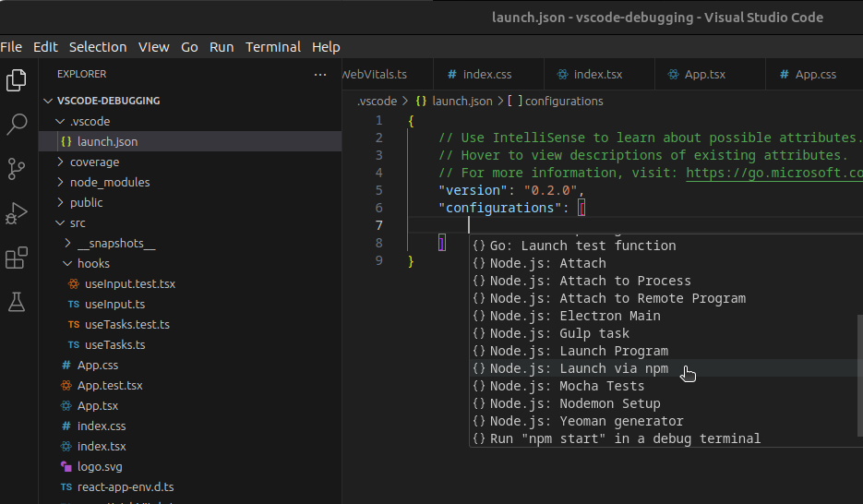The height and width of the screenshot is (504, 863).
Task: Open the Run and Debug view icon
Action: pyautogui.click(x=17, y=213)
